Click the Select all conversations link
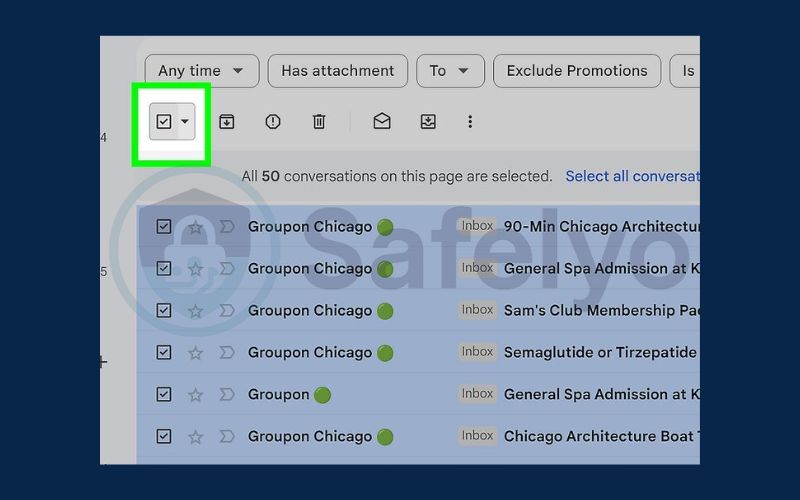This screenshot has width=800, height=500. [633, 177]
